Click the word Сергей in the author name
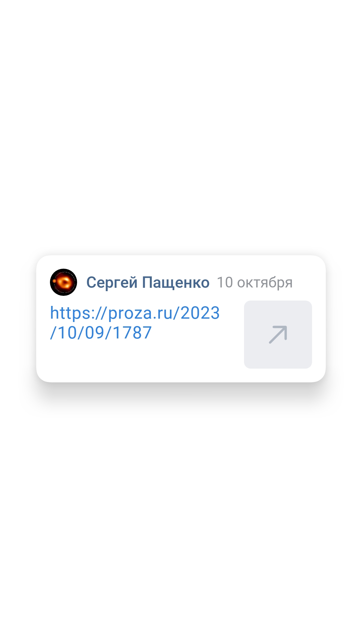The image size is (362, 644). point(112,282)
